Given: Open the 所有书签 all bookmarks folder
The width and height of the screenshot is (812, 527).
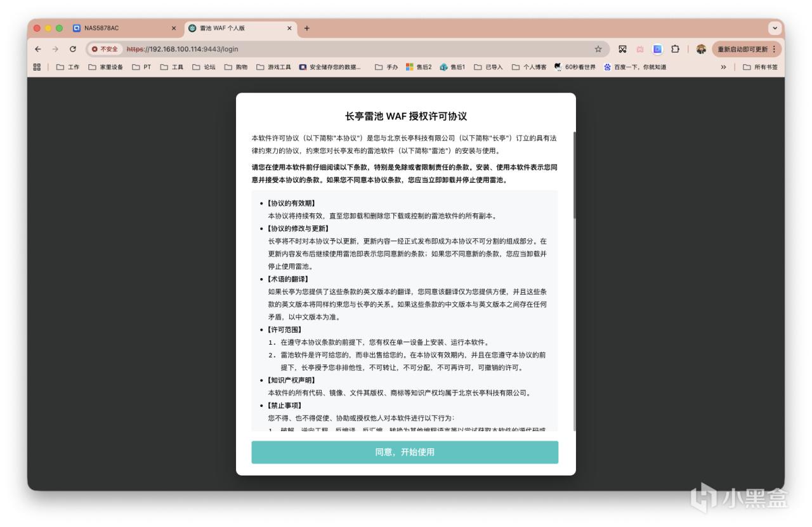Looking at the screenshot, I should click(760, 67).
